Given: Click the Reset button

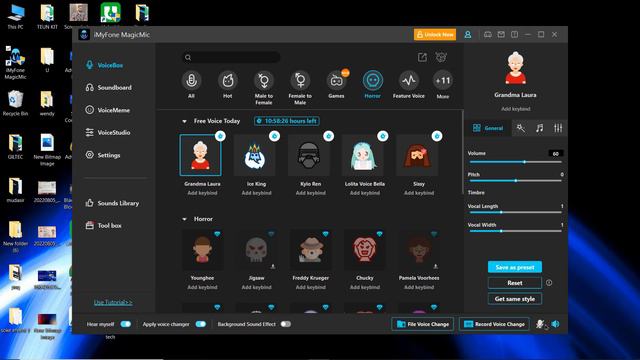Looking at the screenshot, I should 515,283.
